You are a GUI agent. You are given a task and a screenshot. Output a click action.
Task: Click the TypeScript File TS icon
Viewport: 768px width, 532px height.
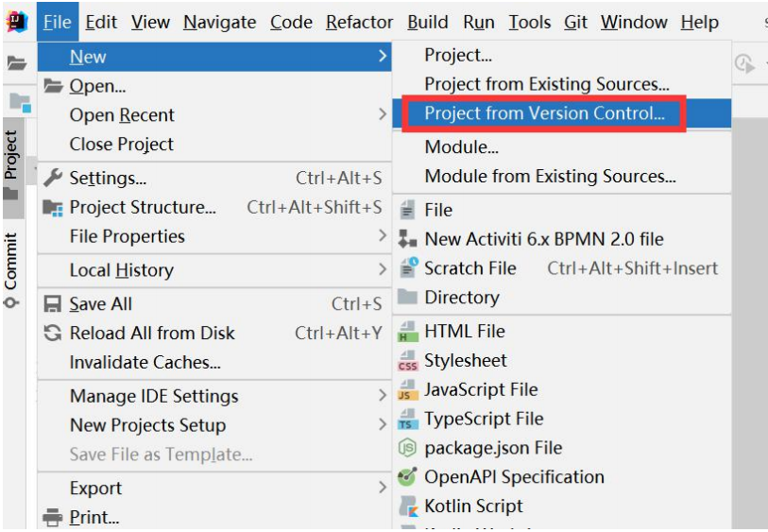[407, 420]
